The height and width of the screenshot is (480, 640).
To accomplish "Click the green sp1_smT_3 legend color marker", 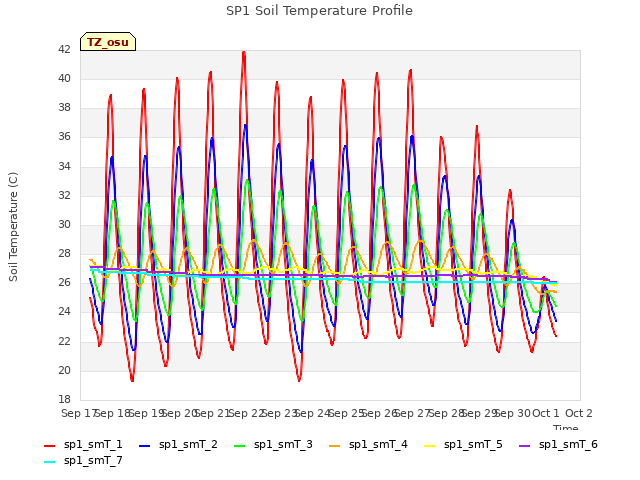I will (x=240, y=446).
